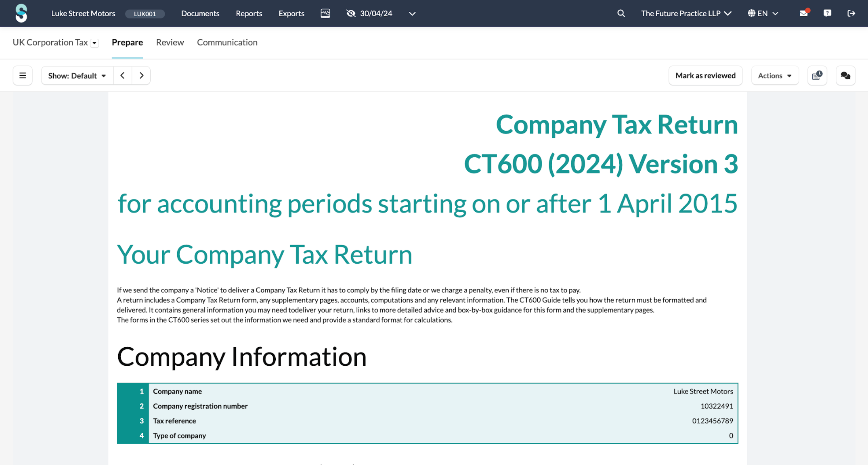Open the comments icon in toolbar
This screenshot has width=868, height=465.
tap(845, 75)
